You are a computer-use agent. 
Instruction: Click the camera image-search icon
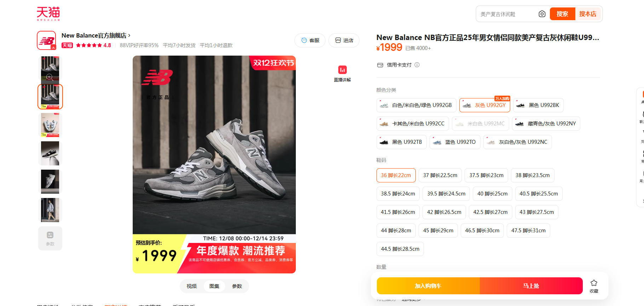pyautogui.click(x=542, y=14)
